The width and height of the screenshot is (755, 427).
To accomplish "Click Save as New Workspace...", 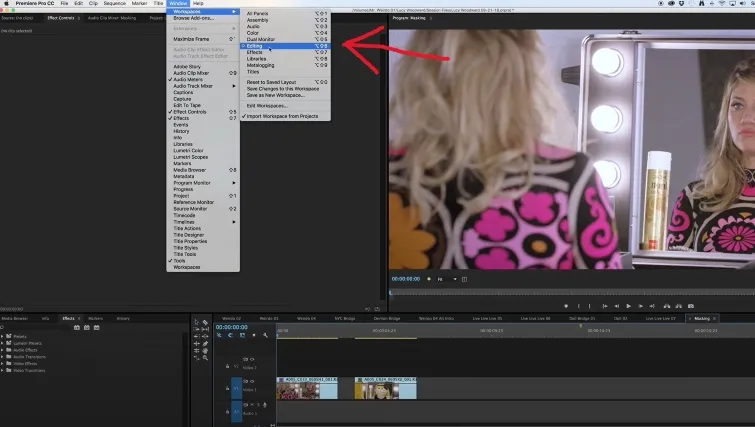I will (x=285, y=95).
